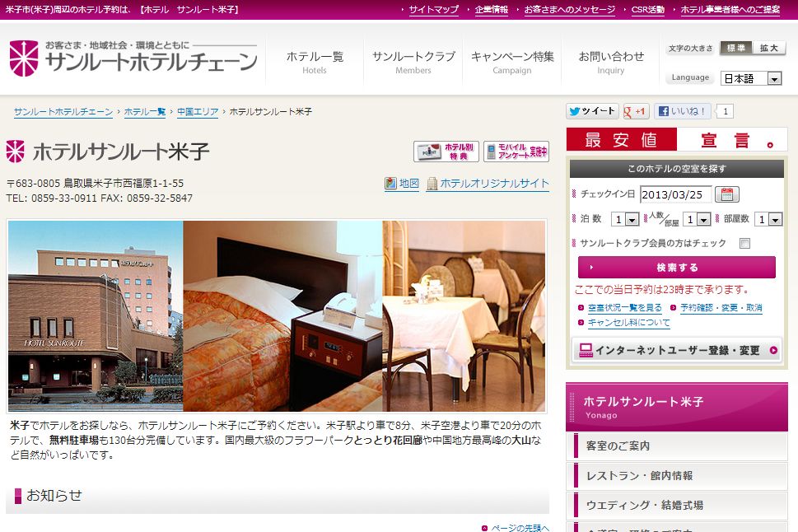
Task: Open the ホテル別特典 point banner
Action: point(446,152)
